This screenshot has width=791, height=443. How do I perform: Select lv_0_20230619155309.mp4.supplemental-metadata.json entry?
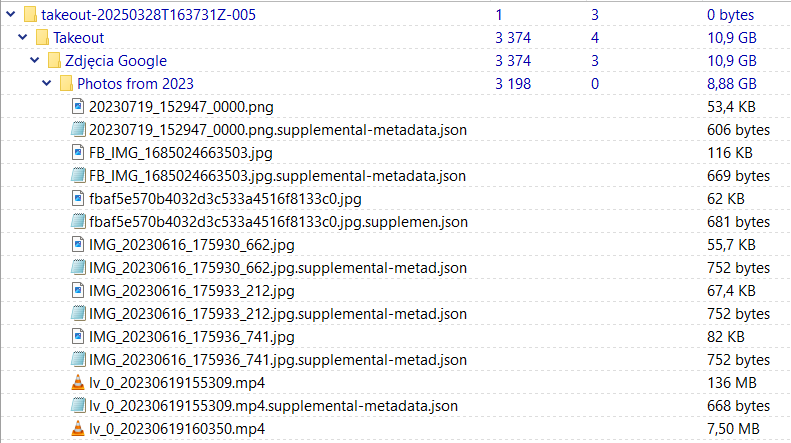tap(273, 406)
